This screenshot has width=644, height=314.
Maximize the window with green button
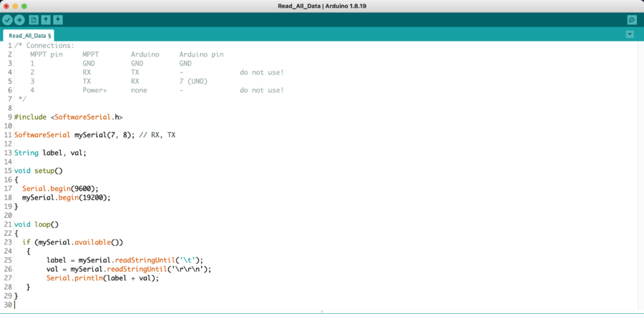click(x=24, y=6)
